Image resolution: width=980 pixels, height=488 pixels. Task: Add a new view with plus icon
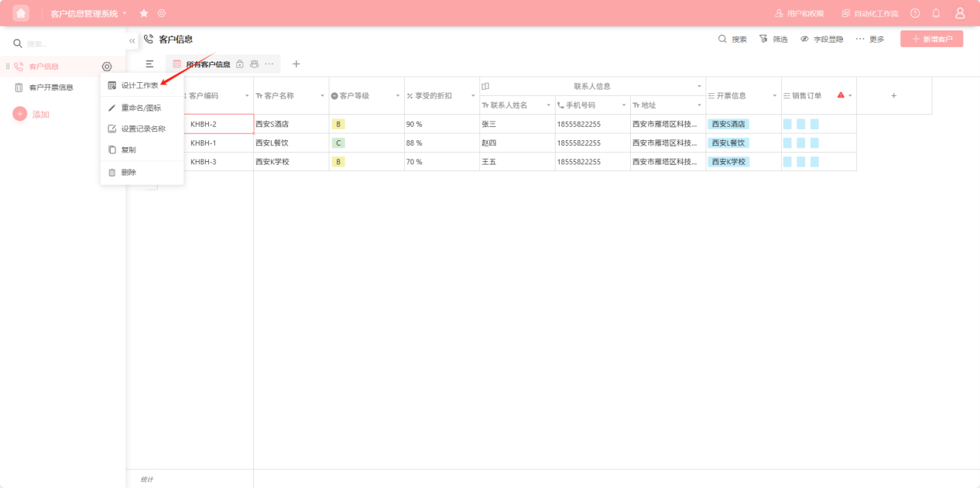(x=296, y=64)
